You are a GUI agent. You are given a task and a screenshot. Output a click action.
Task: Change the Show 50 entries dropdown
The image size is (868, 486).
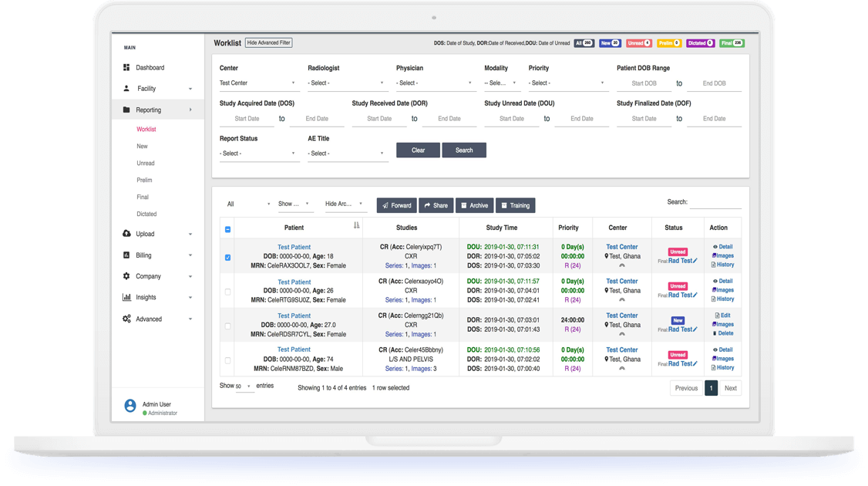(244, 386)
